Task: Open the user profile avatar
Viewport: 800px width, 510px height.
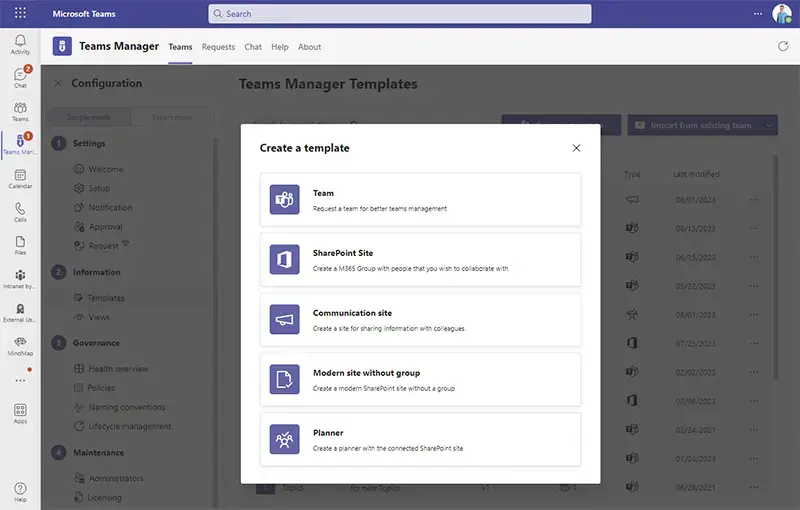Action: [782, 14]
